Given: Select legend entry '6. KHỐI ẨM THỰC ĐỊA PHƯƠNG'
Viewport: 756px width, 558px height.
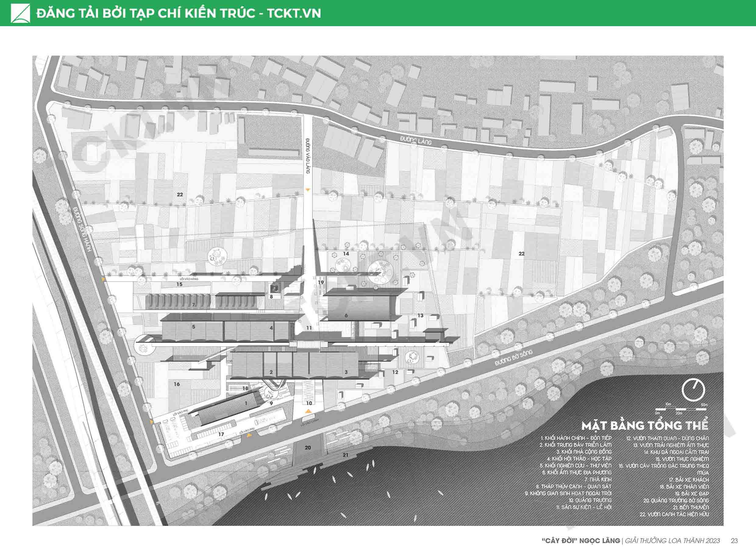Looking at the screenshot, I should (577, 473).
